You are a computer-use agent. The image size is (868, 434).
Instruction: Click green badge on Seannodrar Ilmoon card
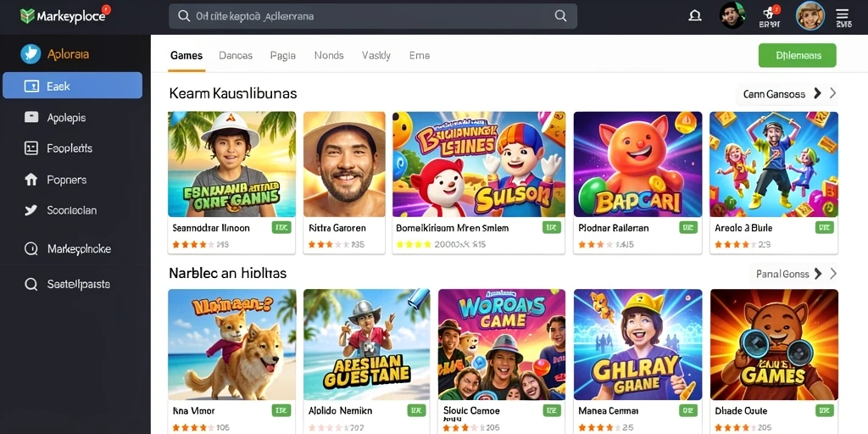[281, 227]
